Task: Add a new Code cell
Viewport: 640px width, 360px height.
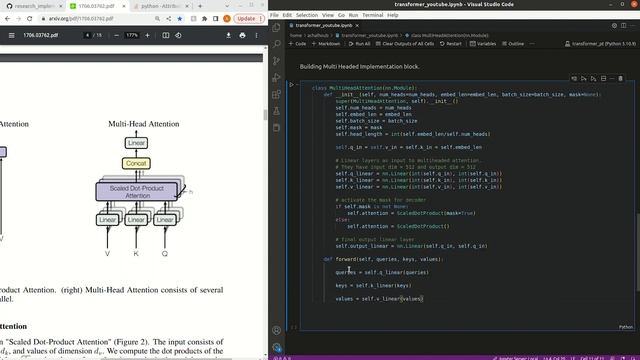Action: (x=298, y=44)
